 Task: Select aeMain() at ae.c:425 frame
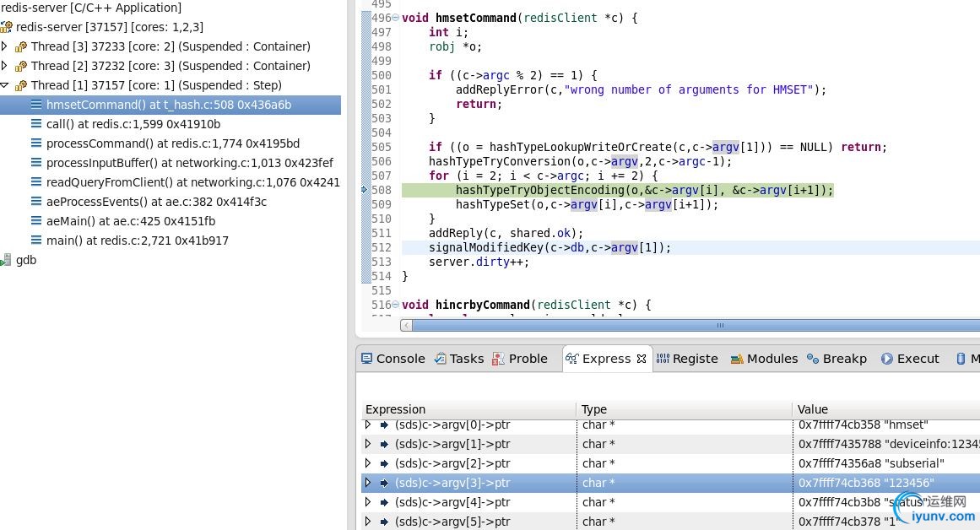click(x=131, y=220)
